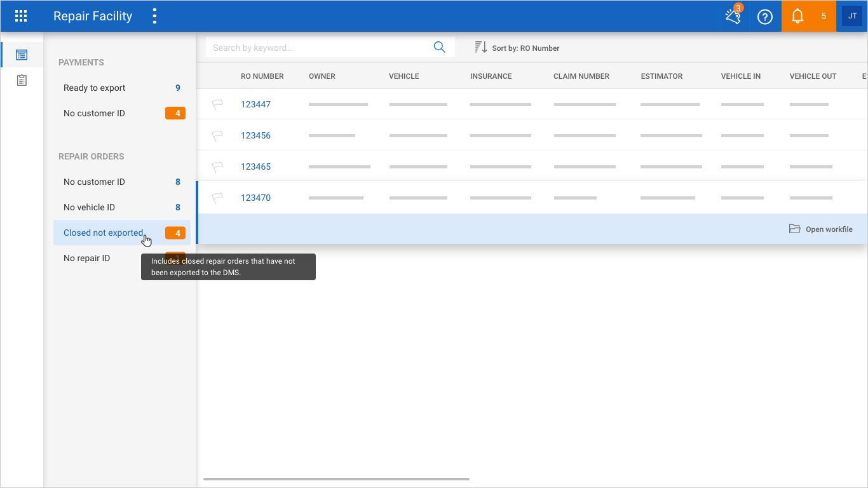This screenshot has height=488, width=868.
Task: Open the notifications bell
Action: [x=797, y=17]
